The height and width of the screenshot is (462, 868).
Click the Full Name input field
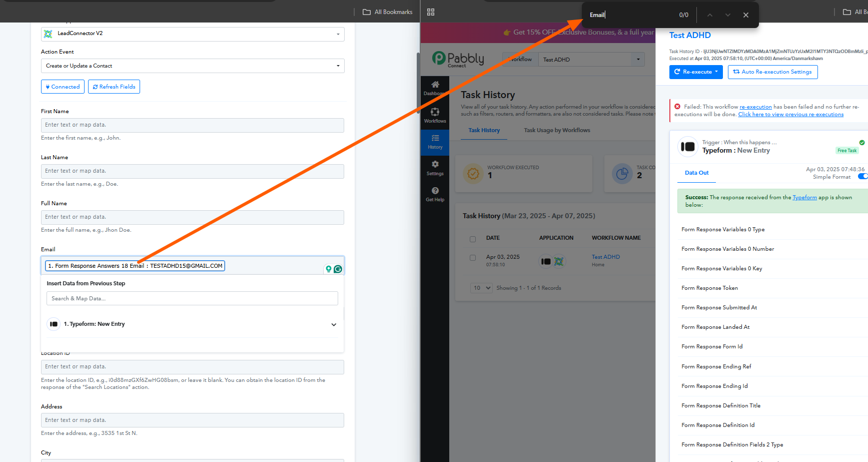(x=193, y=217)
